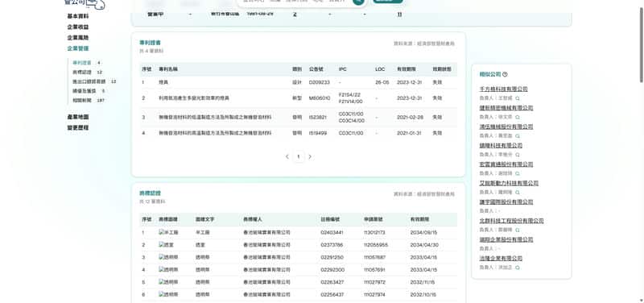Click the help icon beside 相似公司 heading
The image size is (644, 303).
pos(505,74)
